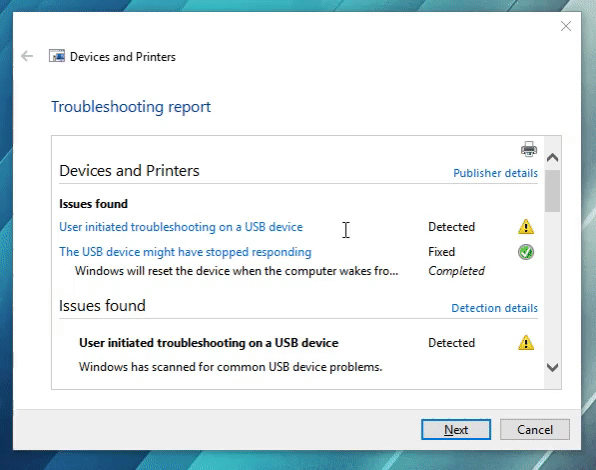Click the report scrollbar thumb
The image size is (596, 470).
(552, 191)
